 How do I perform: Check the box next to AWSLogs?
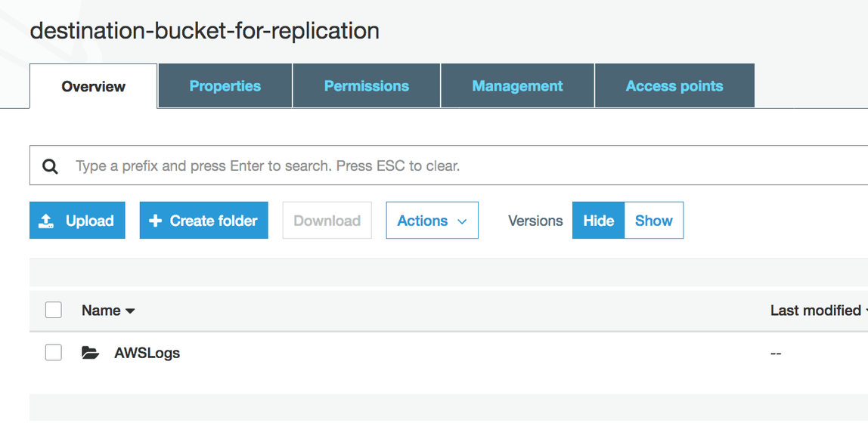53,352
